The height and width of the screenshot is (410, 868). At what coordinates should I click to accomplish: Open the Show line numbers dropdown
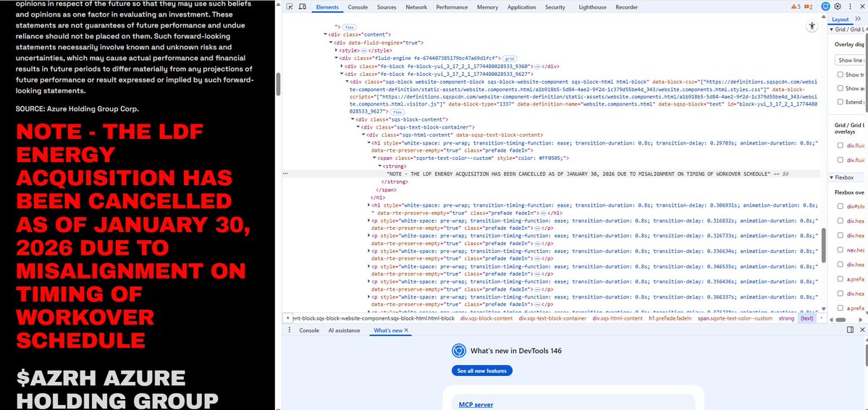coord(850,60)
